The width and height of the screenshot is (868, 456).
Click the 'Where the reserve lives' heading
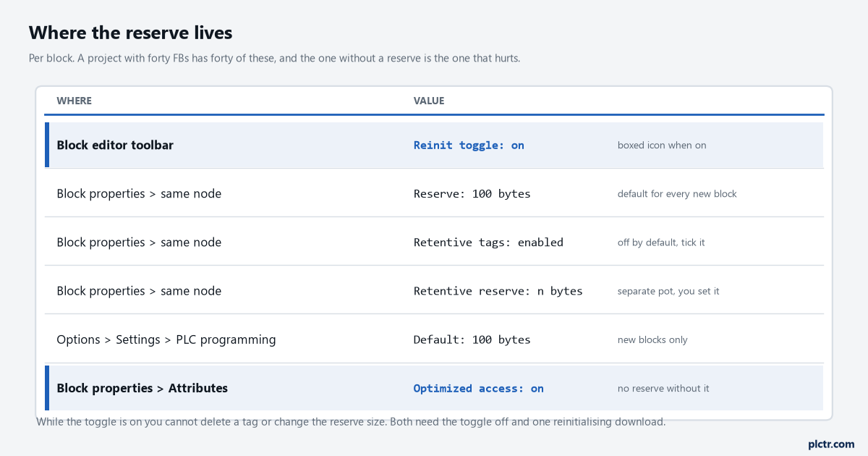[130, 33]
